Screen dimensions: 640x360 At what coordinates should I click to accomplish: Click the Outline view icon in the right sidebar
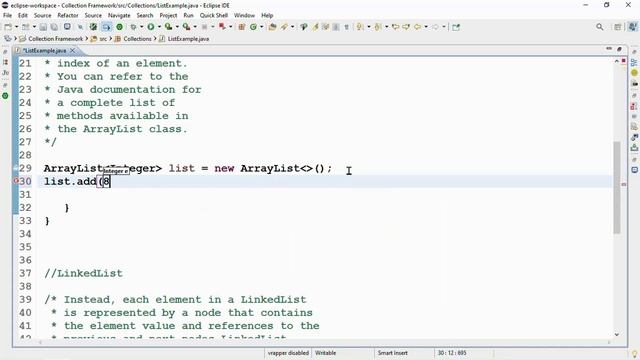pyautogui.click(x=634, y=62)
